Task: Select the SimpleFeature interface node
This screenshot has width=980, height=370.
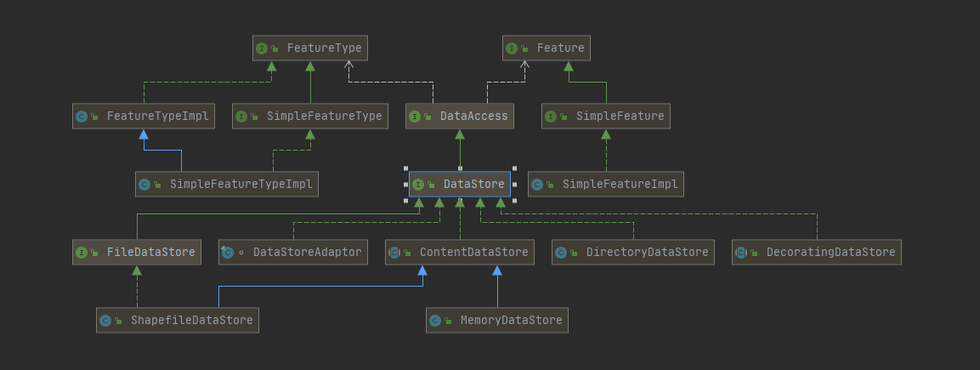Action: point(605,117)
